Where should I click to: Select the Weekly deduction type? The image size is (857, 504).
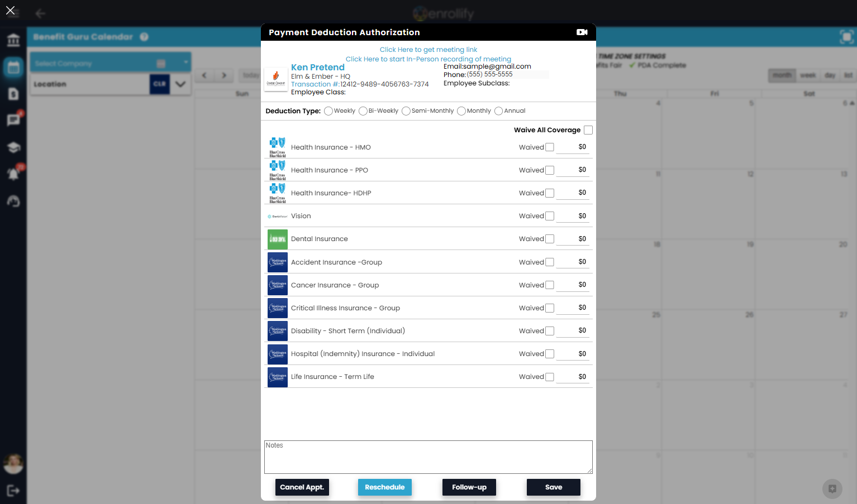point(328,111)
